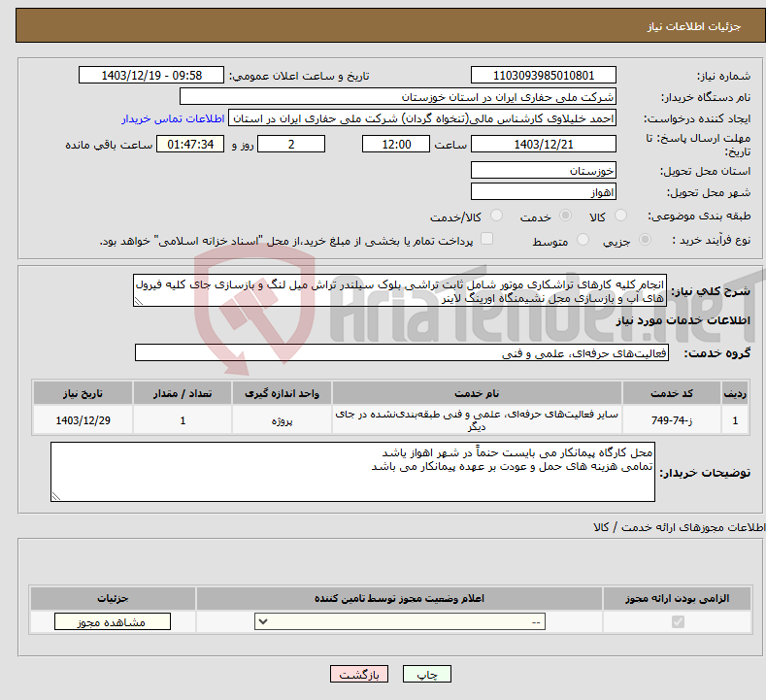Viewport: 766px width, 700px height.
Task: Click the deadline time field 12:00
Action: (396, 144)
